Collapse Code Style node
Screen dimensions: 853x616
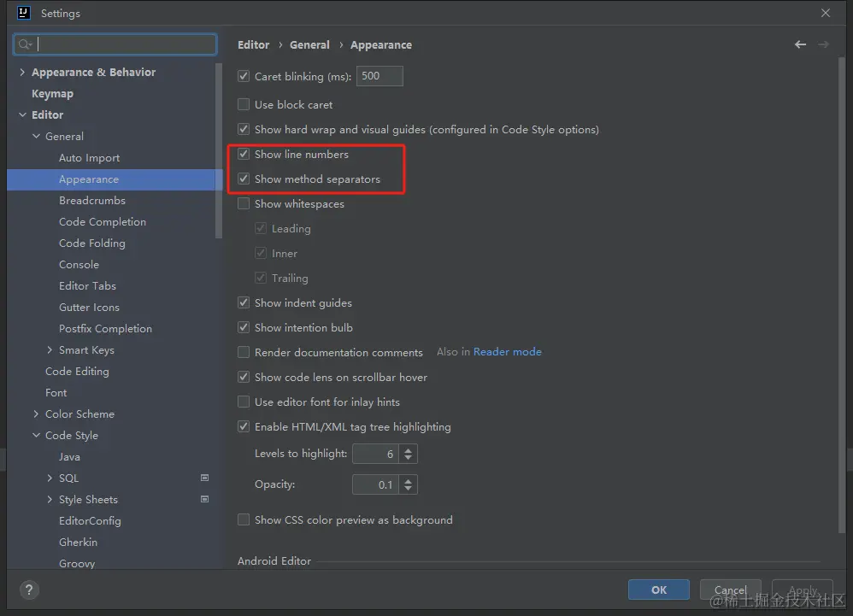pyautogui.click(x=36, y=435)
